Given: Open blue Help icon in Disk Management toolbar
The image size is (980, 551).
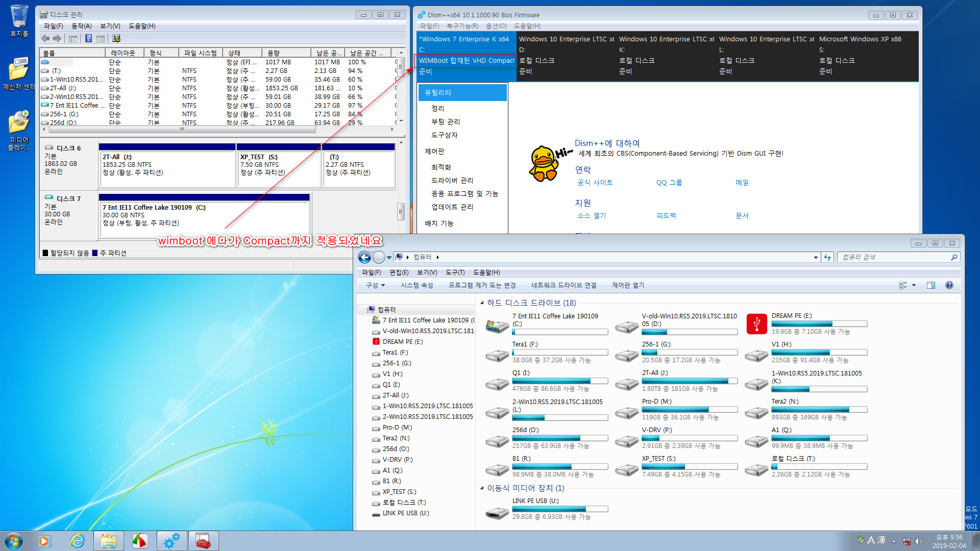Looking at the screenshot, I should point(89,38).
